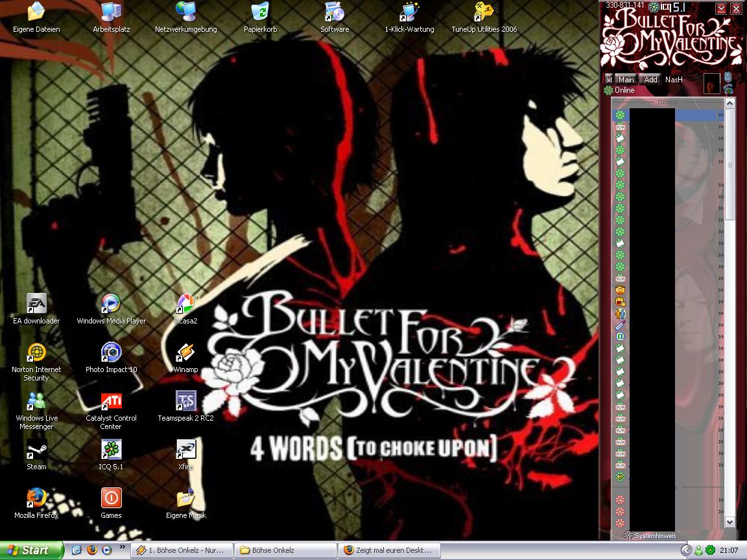Open the Papierkorb recycle bin
Screen dimensions: 747x560
(260, 18)
